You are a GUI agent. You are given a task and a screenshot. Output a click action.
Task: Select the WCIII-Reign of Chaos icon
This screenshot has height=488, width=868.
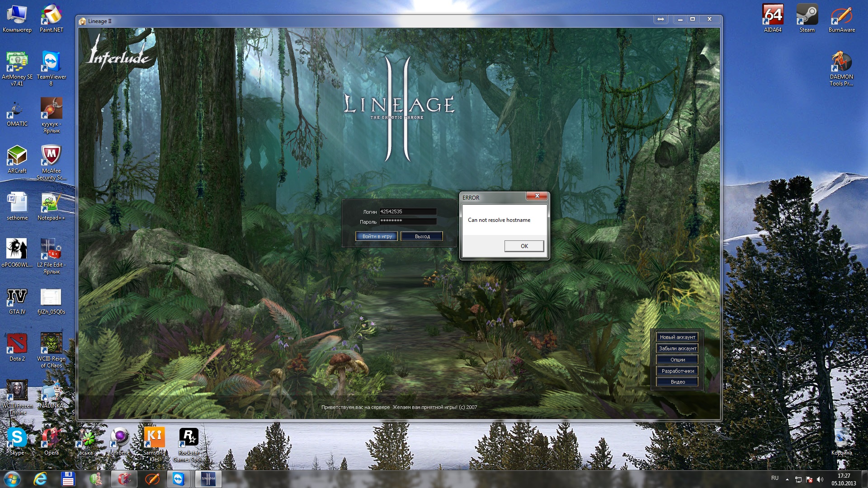[52, 351]
